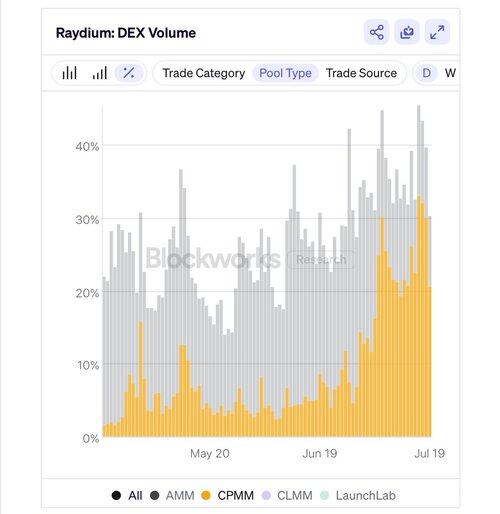Screen dimensions: 500x514
Task: Download the chart via export icon
Action: pyautogui.click(x=407, y=32)
